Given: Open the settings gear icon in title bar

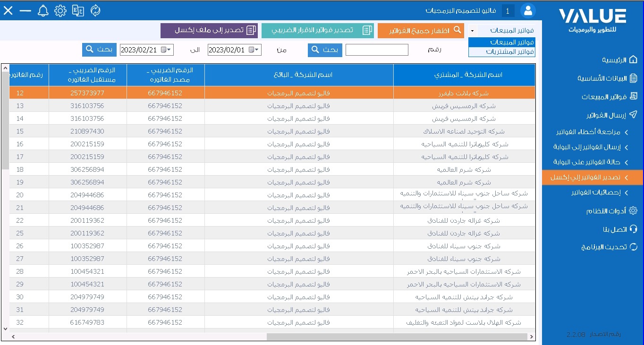Looking at the screenshot, I should coord(60,10).
